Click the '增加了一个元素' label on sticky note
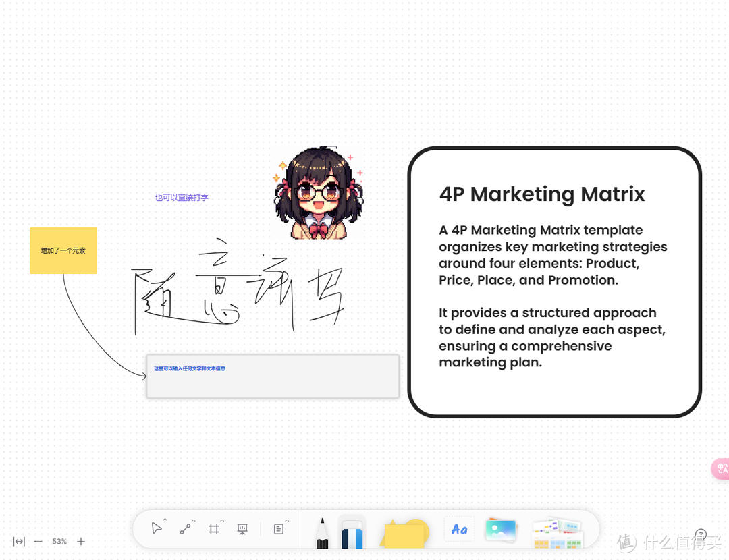The height and width of the screenshot is (560, 729). point(63,250)
